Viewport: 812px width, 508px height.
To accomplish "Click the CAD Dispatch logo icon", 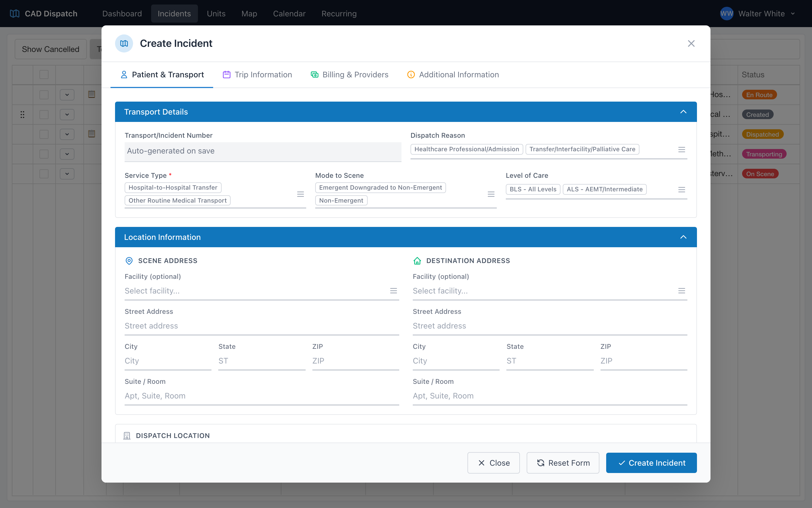I will tap(14, 14).
